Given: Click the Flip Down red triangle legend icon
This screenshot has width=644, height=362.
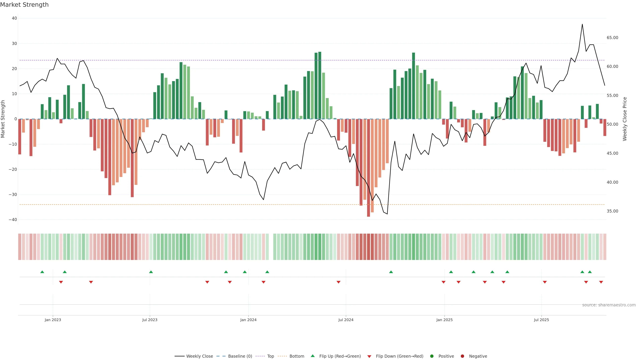Looking at the screenshot, I should (369, 356).
